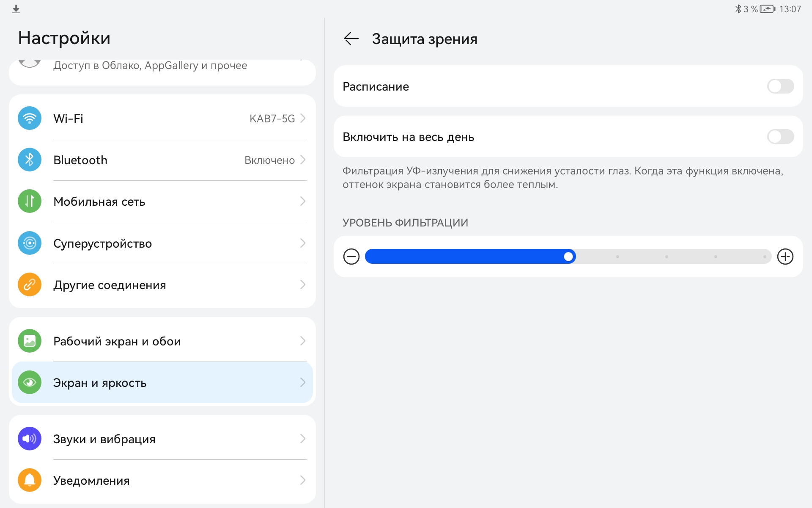Click the Суперустройство icon
Image resolution: width=812 pixels, height=508 pixels.
30,243
